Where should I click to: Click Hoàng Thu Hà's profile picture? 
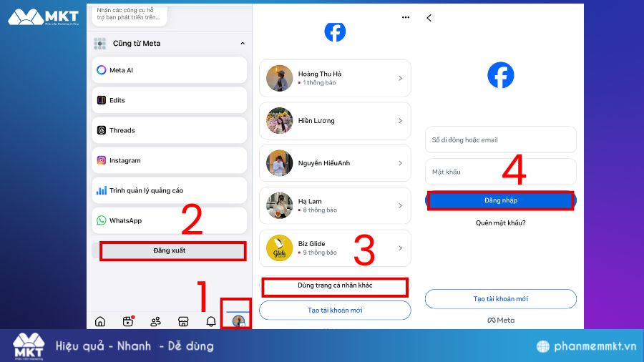pyautogui.click(x=279, y=78)
